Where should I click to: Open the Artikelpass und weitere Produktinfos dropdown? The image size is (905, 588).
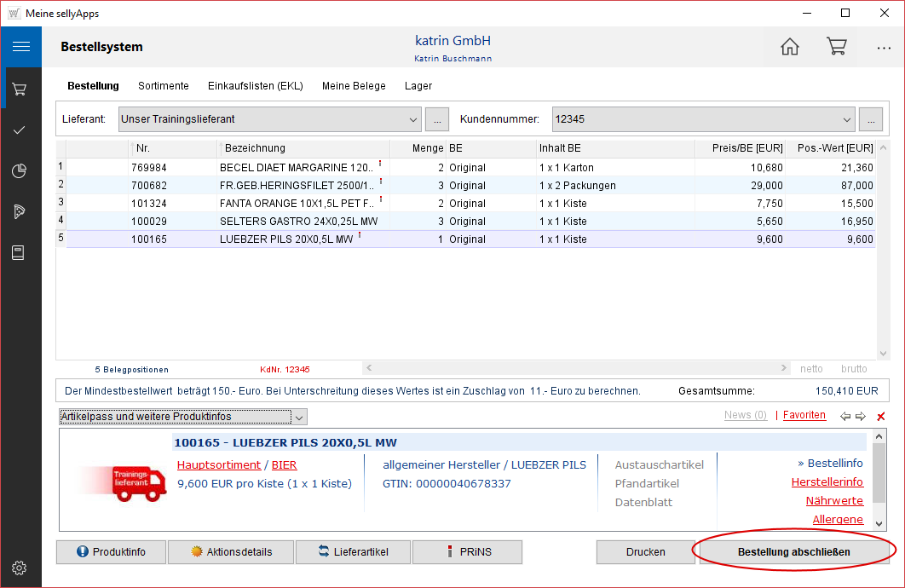298,417
